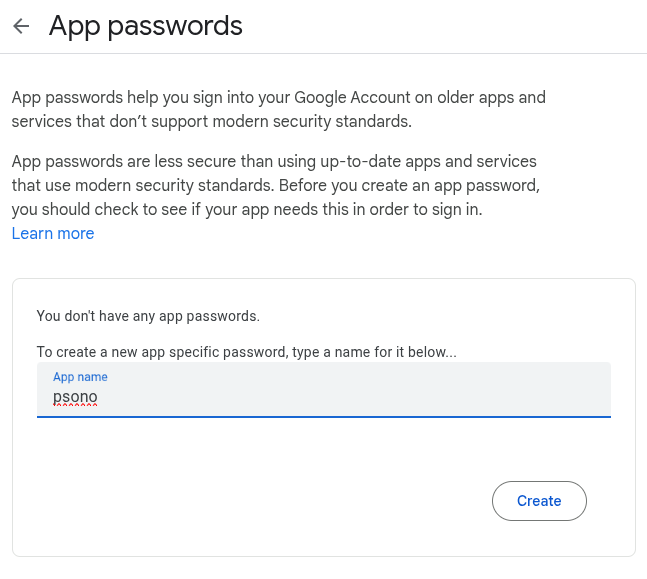The width and height of the screenshot is (647, 579).
Task: Click the typed text "psono"
Action: click(x=75, y=397)
